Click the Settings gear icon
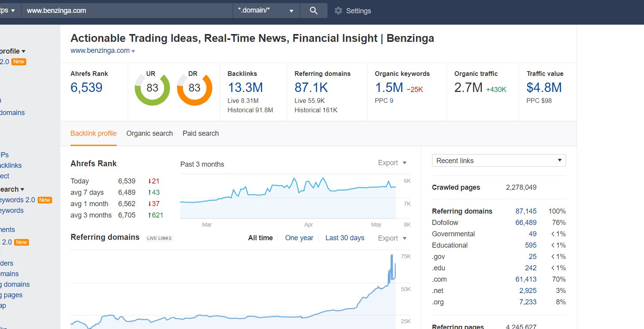 [338, 11]
